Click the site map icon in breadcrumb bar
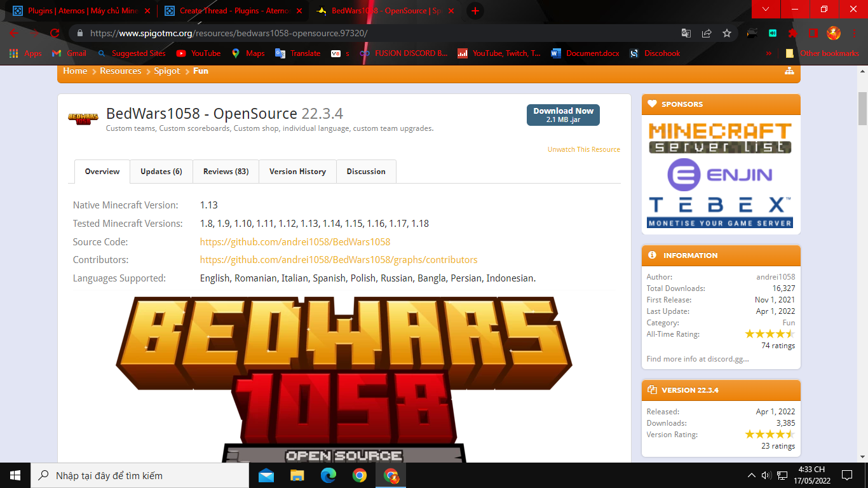The height and width of the screenshot is (488, 868). (789, 71)
